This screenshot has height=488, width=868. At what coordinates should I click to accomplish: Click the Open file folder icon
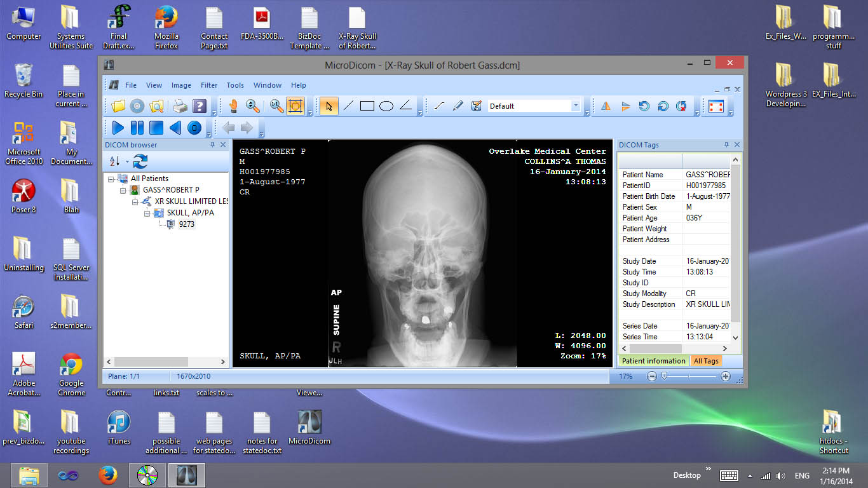[x=118, y=106]
